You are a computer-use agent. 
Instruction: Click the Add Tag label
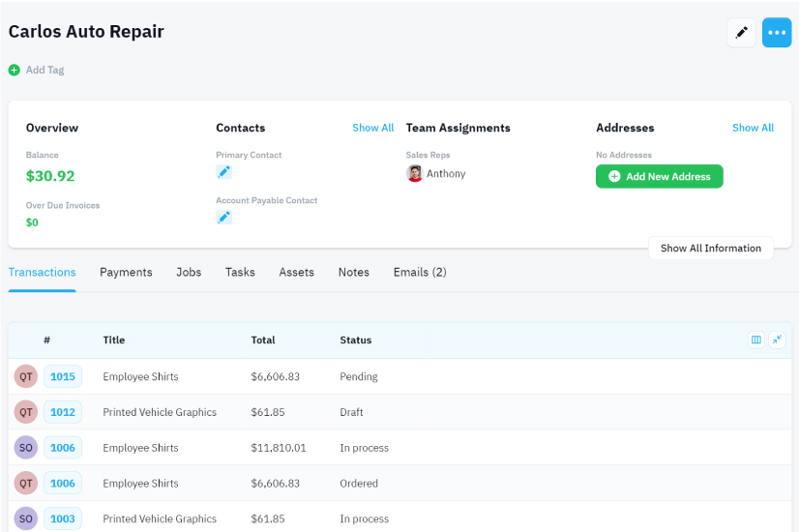coord(44,70)
